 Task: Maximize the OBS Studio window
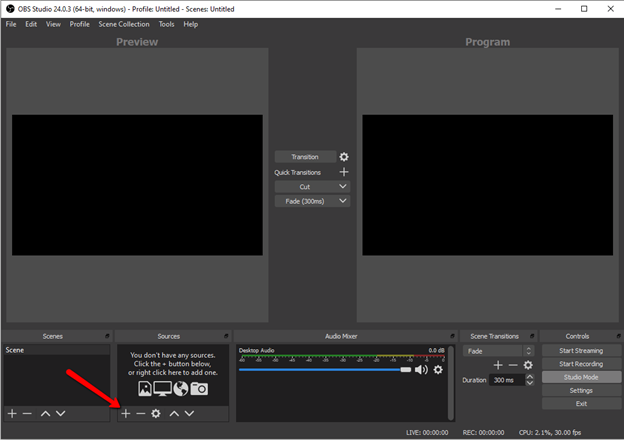click(584, 9)
